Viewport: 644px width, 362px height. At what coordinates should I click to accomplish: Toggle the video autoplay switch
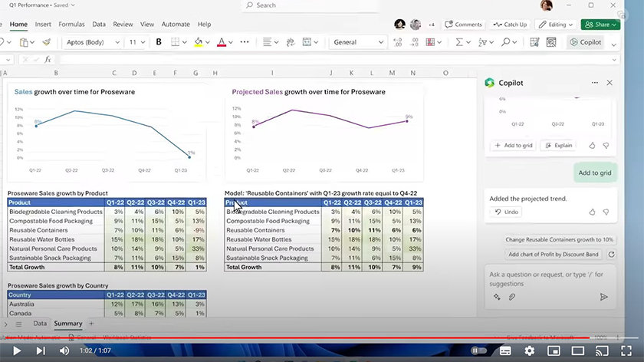coord(478,350)
